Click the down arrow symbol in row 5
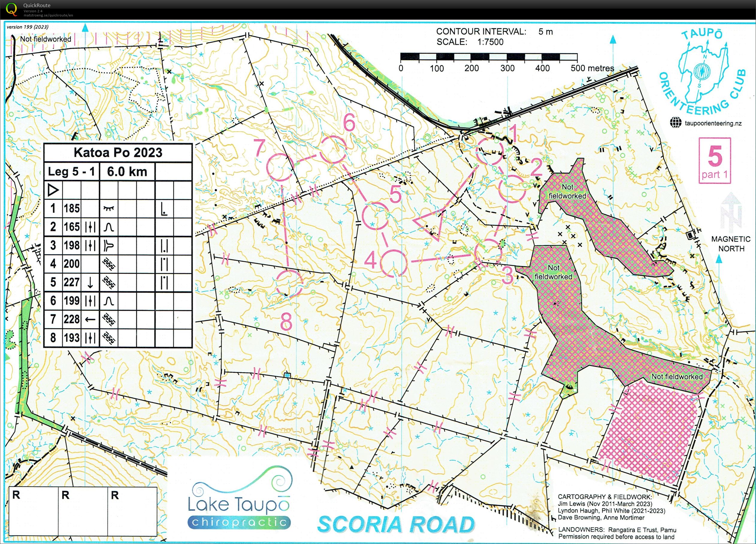Screen dimensions: 756x544 [x=90, y=283]
